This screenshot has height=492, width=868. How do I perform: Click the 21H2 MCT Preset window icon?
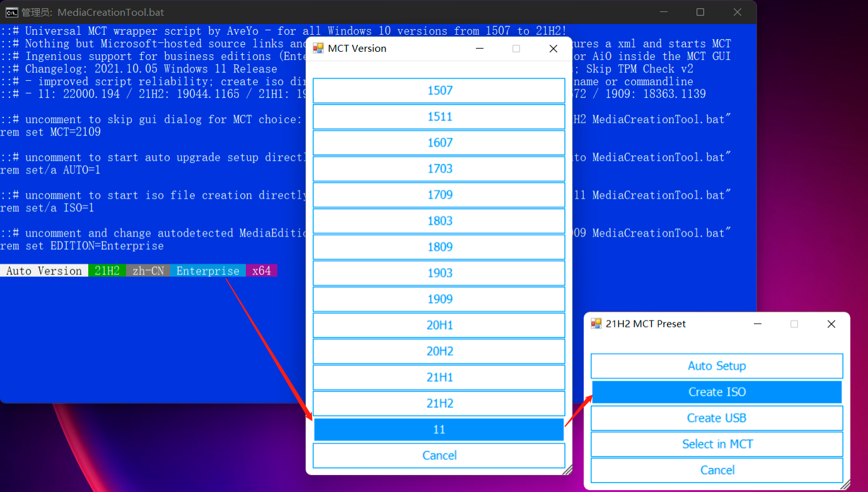[x=596, y=324]
